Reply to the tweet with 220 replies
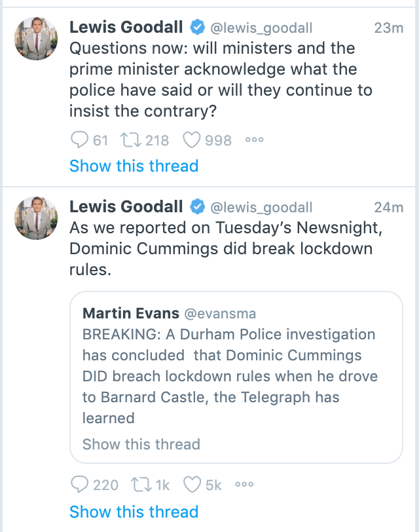The height and width of the screenshot is (532, 419). tap(79, 485)
